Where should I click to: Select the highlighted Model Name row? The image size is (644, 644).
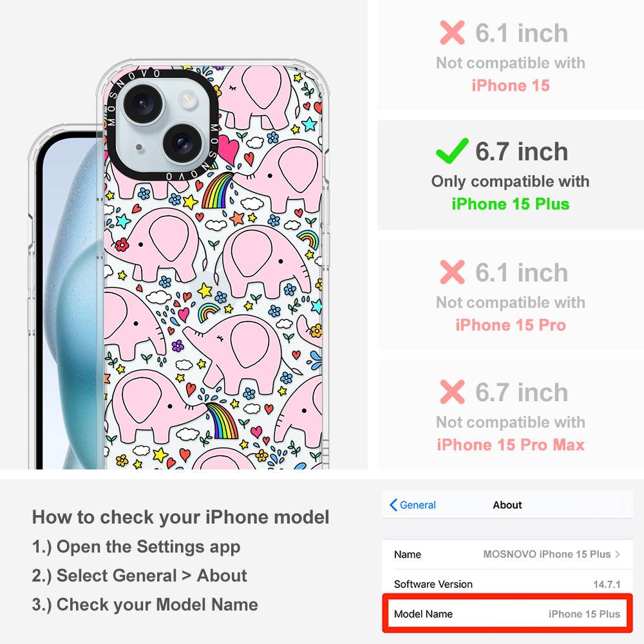pyautogui.click(x=507, y=614)
